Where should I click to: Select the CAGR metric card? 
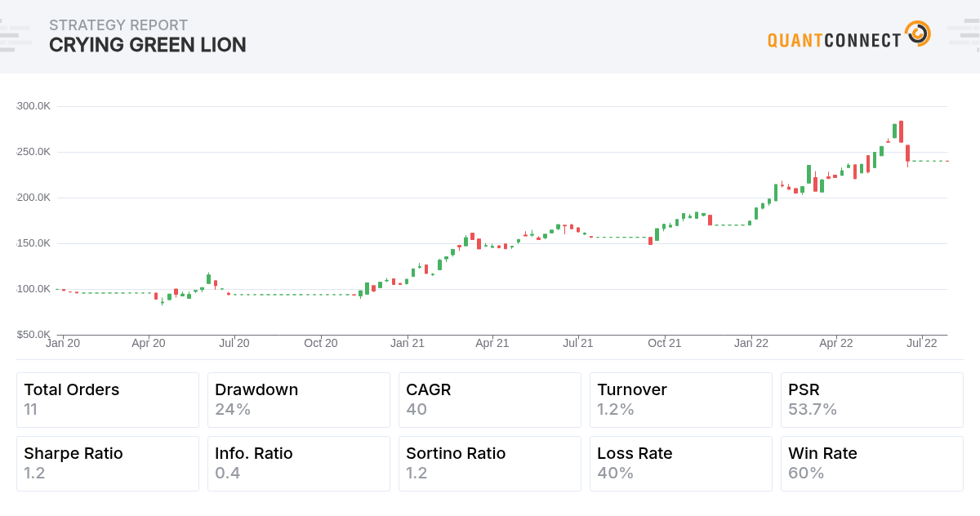(x=489, y=400)
